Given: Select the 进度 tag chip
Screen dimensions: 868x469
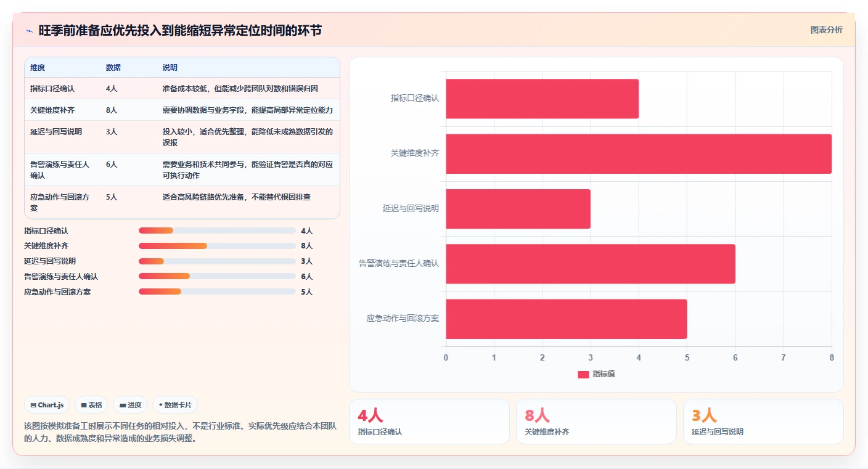Looking at the screenshot, I should (x=130, y=405).
